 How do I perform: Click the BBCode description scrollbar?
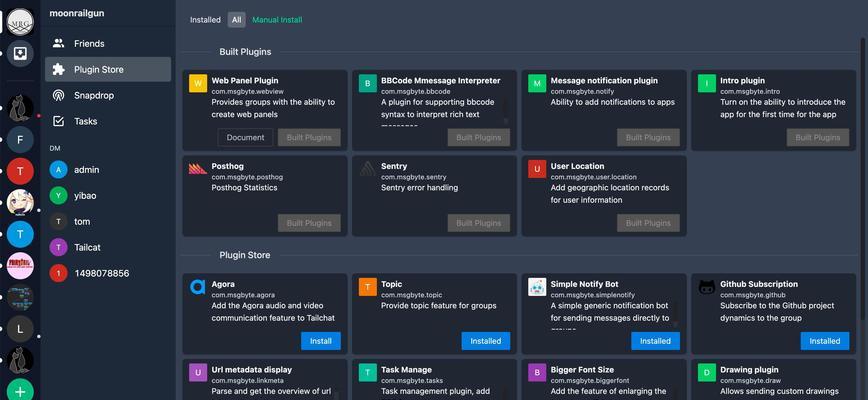pyautogui.click(x=505, y=112)
